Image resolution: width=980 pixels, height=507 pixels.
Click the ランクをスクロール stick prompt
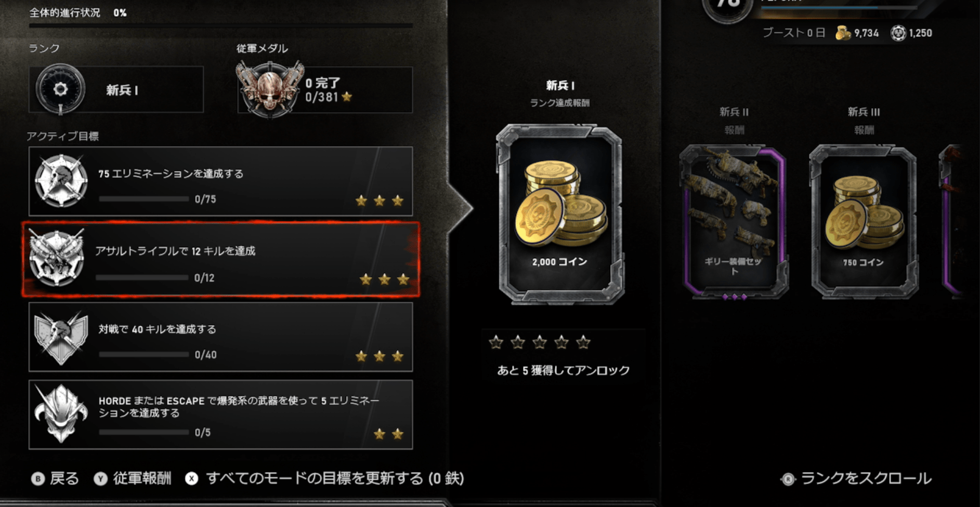pos(856,478)
